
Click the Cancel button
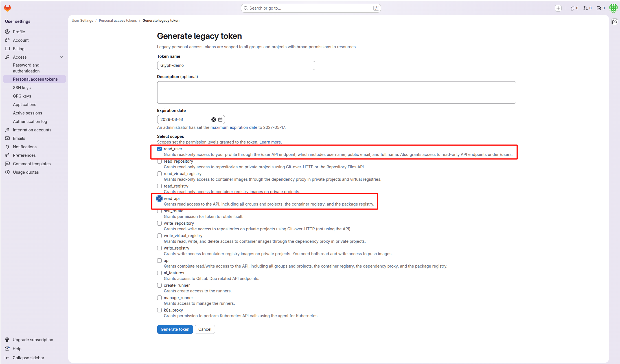pyautogui.click(x=205, y=329)
